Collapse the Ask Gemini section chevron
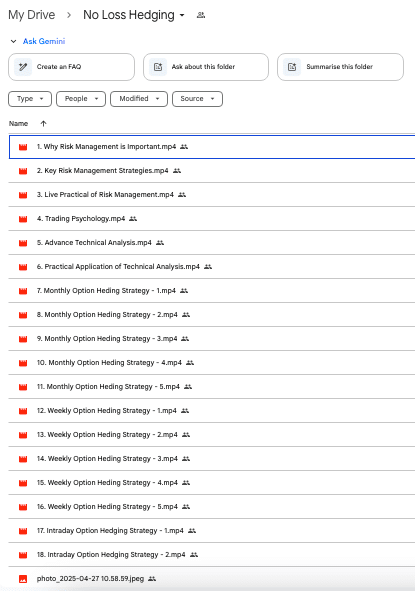 [x=14, y=41]
